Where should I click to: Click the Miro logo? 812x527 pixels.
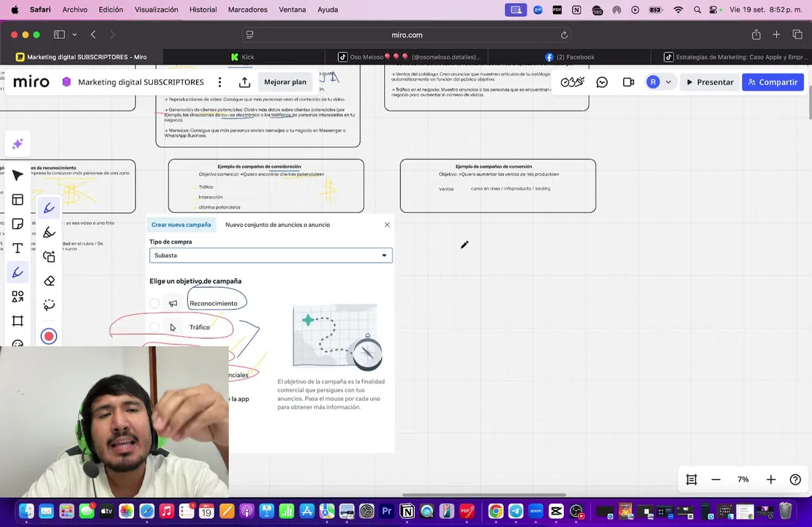tap(31, 82)
